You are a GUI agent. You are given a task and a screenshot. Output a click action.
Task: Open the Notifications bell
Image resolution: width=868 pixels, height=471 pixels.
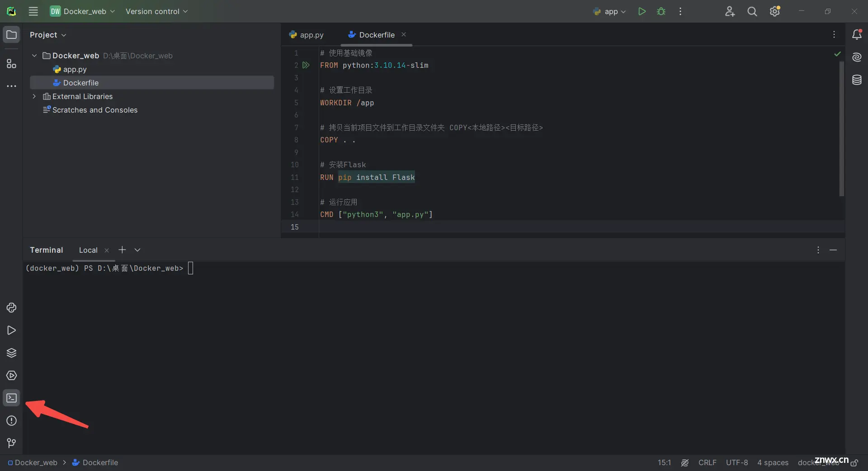pos(857,34)
